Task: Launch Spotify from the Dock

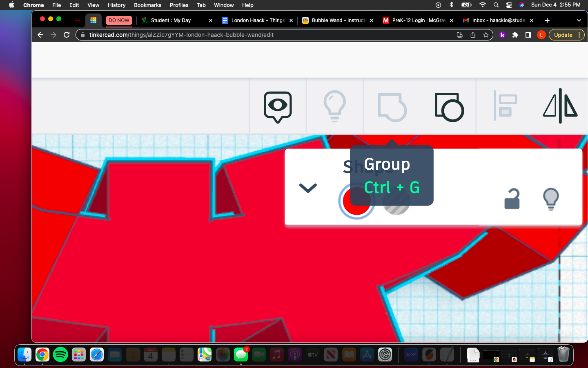Action: 60,355
